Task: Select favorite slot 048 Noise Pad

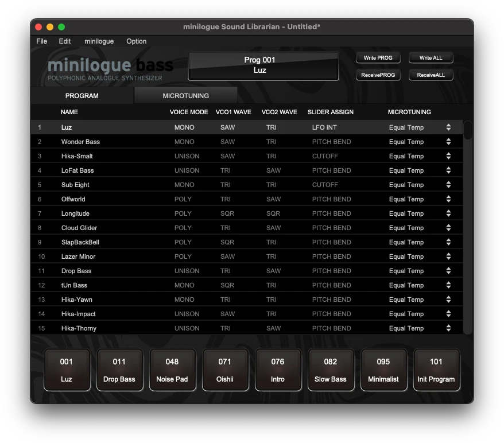Action: coord(172,370)
